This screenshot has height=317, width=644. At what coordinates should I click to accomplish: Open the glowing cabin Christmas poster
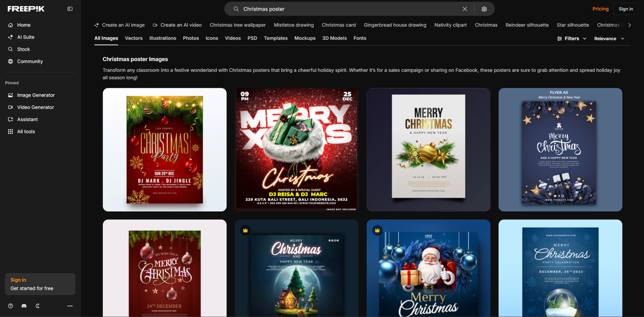coord(296,268)
